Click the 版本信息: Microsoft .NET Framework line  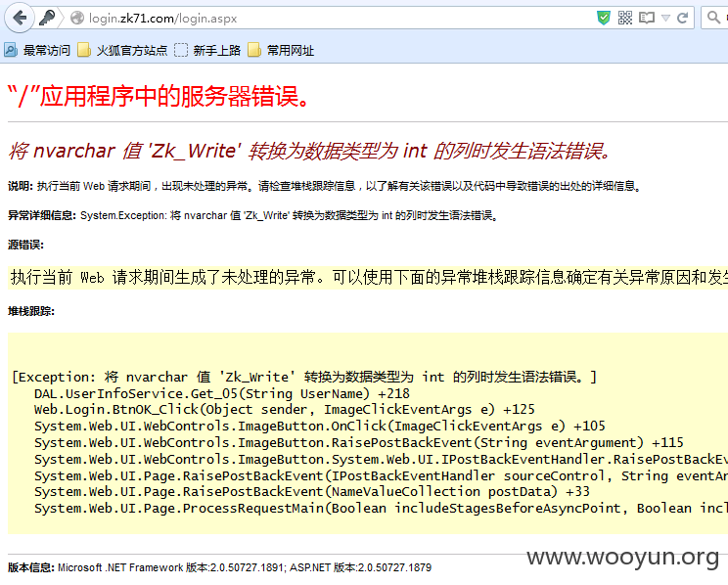point(219,567)
